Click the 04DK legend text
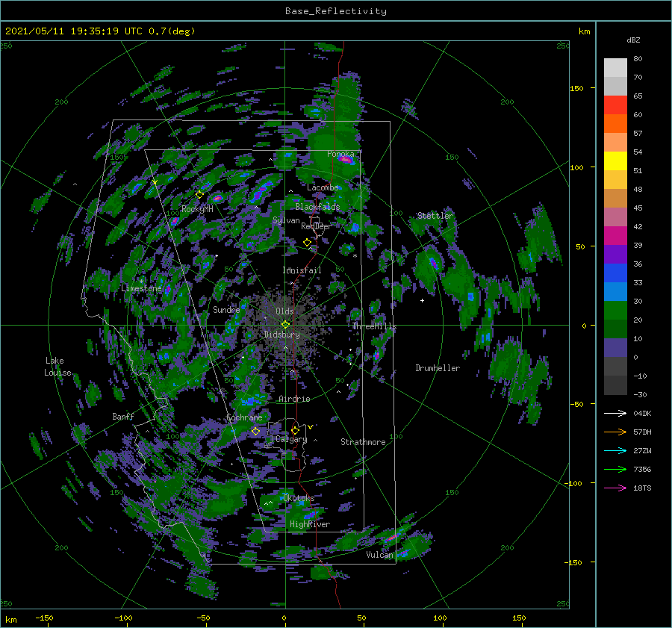Viewport: 672px width, 628px height. tap(642, 413)
